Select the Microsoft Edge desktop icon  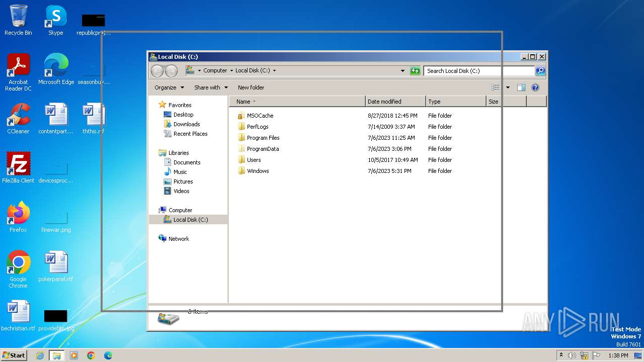[56, 69]
